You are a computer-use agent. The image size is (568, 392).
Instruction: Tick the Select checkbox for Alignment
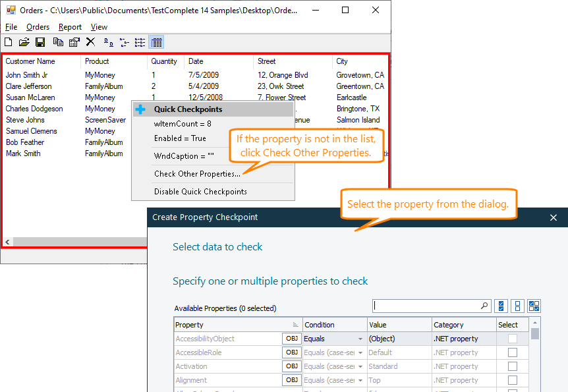coord(511,380)
